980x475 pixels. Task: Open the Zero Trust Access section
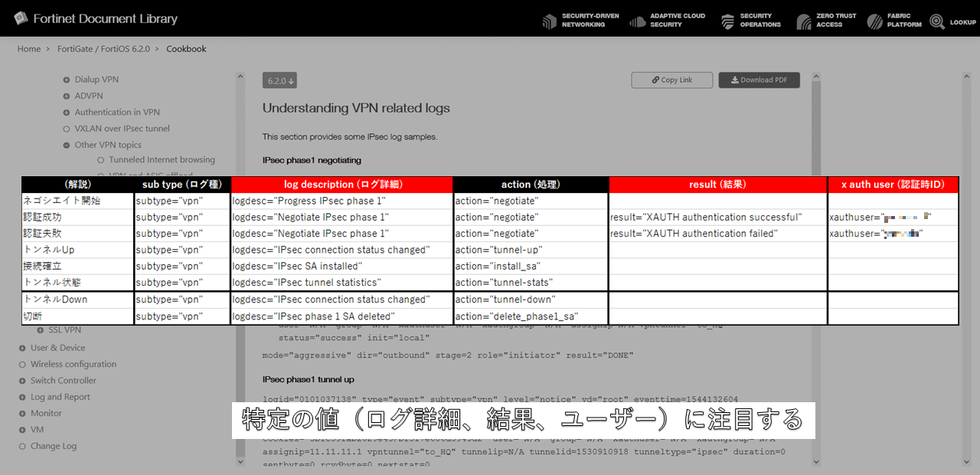826,21
